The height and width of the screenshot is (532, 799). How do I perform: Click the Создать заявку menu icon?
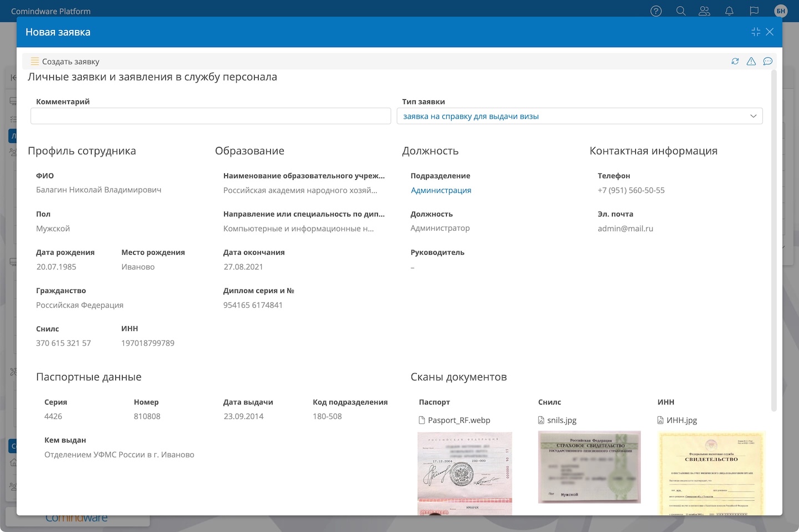coord(35,62)
